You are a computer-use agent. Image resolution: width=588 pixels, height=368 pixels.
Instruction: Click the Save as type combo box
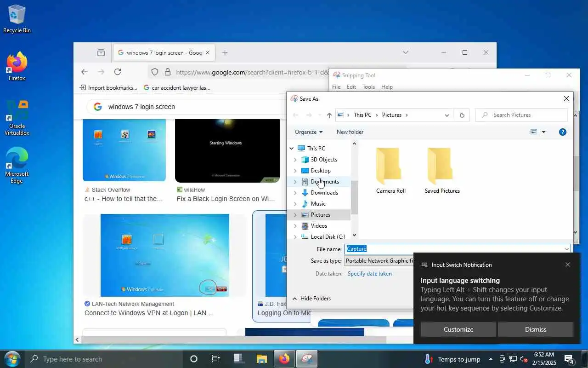[x=379, y=261]
